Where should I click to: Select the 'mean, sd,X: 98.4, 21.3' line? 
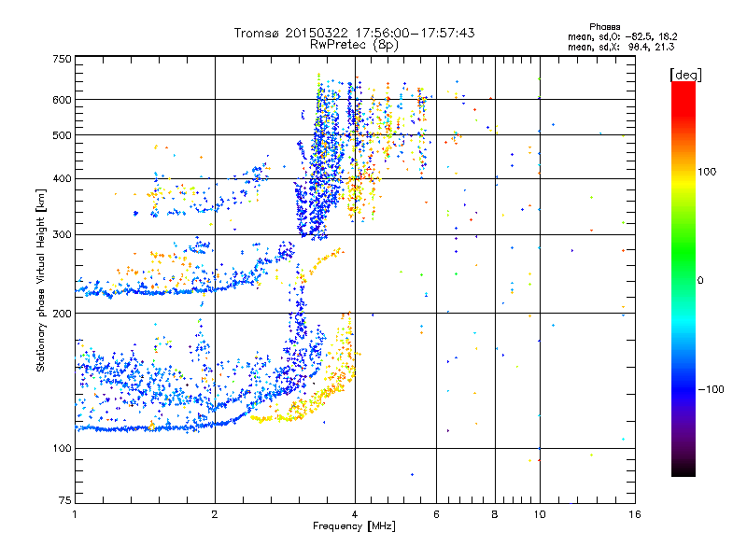tap(621, 48)
